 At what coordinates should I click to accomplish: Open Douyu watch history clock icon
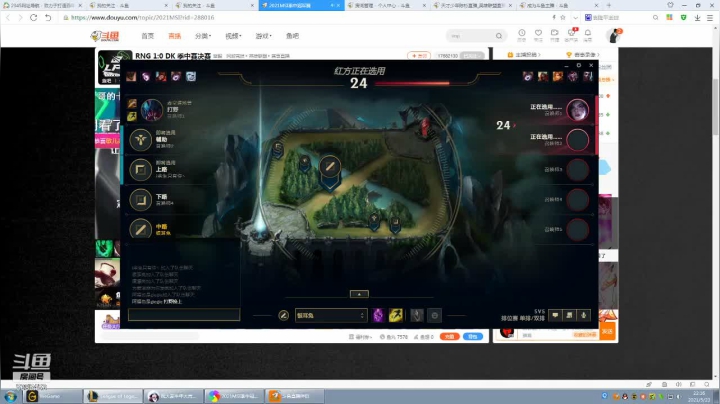point(522,33)
